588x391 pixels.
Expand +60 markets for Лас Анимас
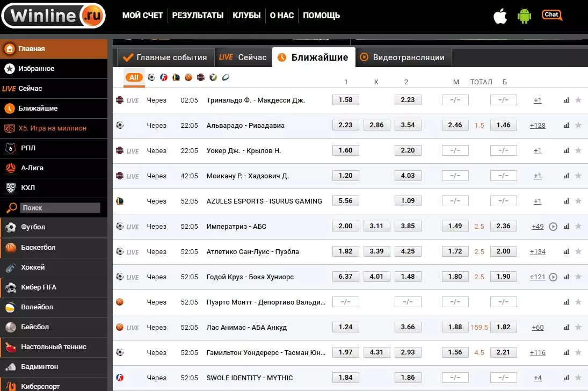point(538,327)
